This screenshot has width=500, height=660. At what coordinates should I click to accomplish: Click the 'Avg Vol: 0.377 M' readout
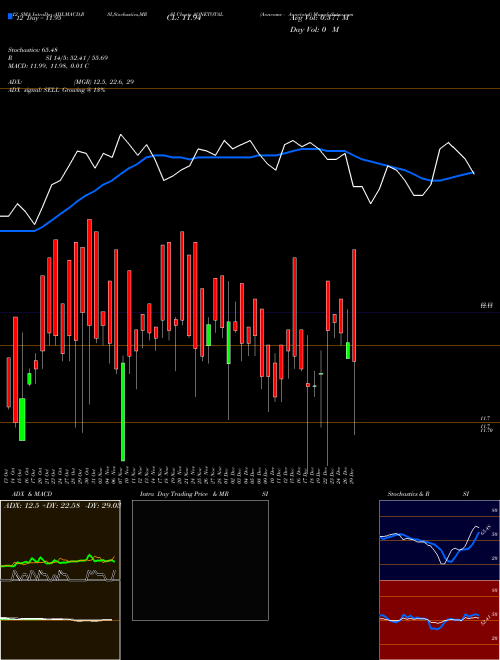(319, 18)
